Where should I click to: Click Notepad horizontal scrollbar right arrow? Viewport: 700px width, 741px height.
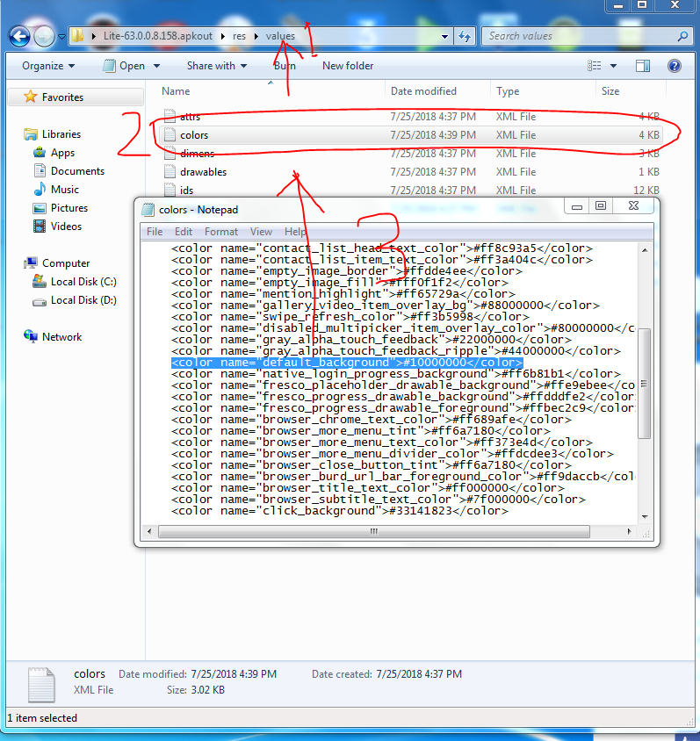[629, 531]
